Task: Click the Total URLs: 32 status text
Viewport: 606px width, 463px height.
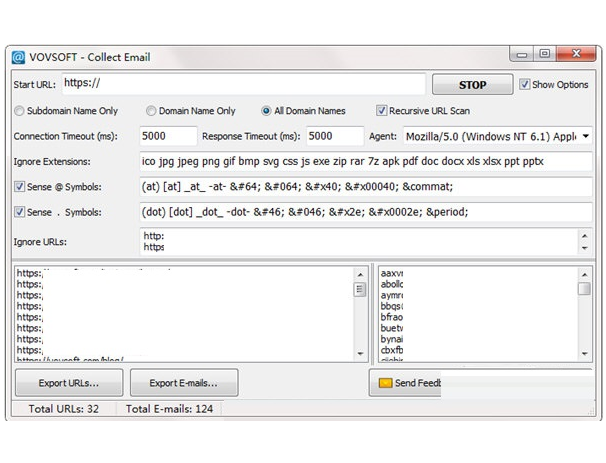Action: (63, 409)
